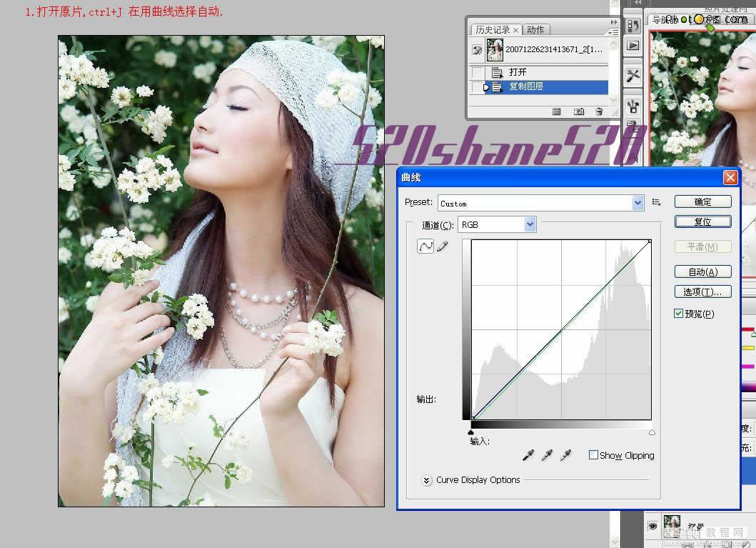Set history brush source beside 打开 state

[477, 71]
